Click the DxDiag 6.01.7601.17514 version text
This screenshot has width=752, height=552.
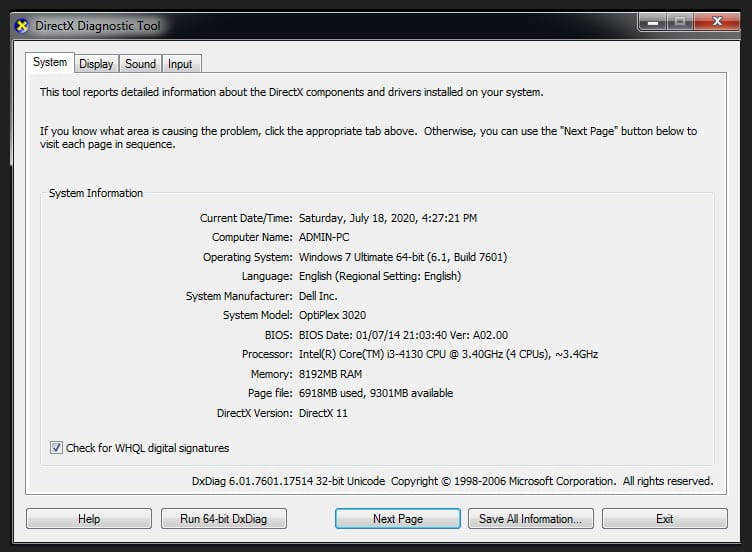pyautogui.click(x=288, y=481)
